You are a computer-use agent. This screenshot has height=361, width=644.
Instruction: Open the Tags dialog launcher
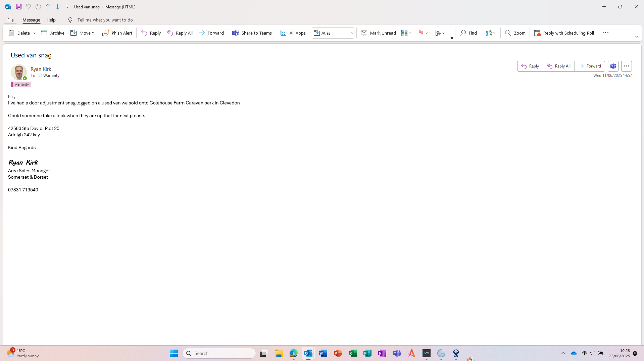coord(451,37)
